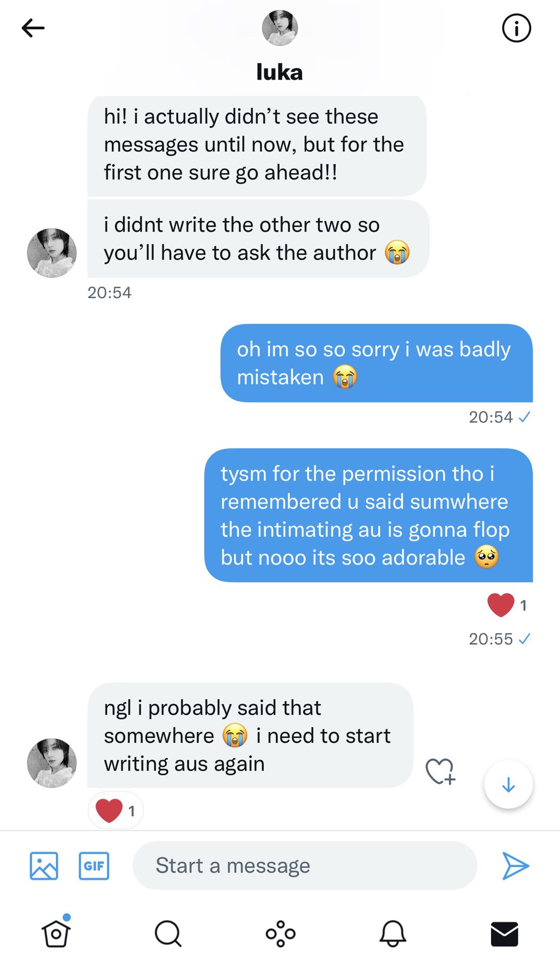
Task: Open the Search tab
Action: click(x=168, y=934)
